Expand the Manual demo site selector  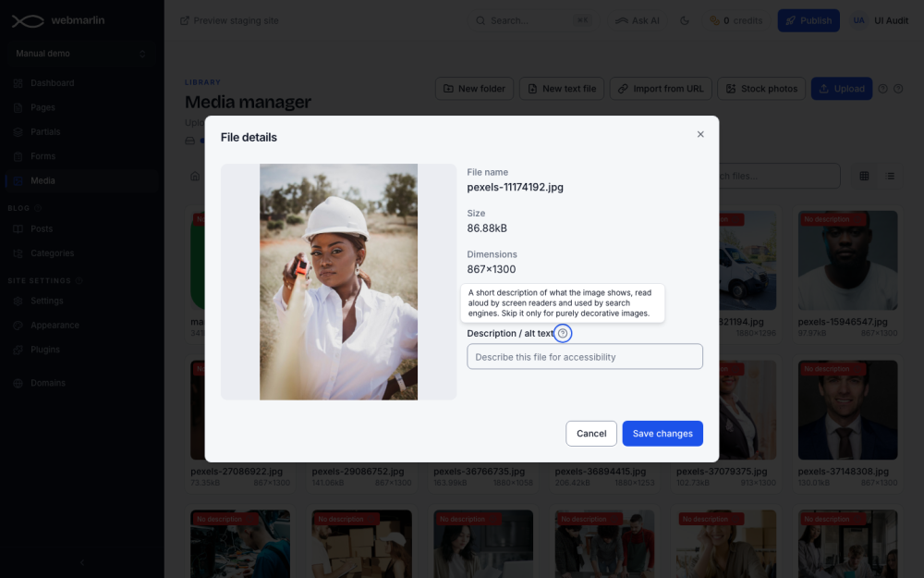tap(80, 54)
